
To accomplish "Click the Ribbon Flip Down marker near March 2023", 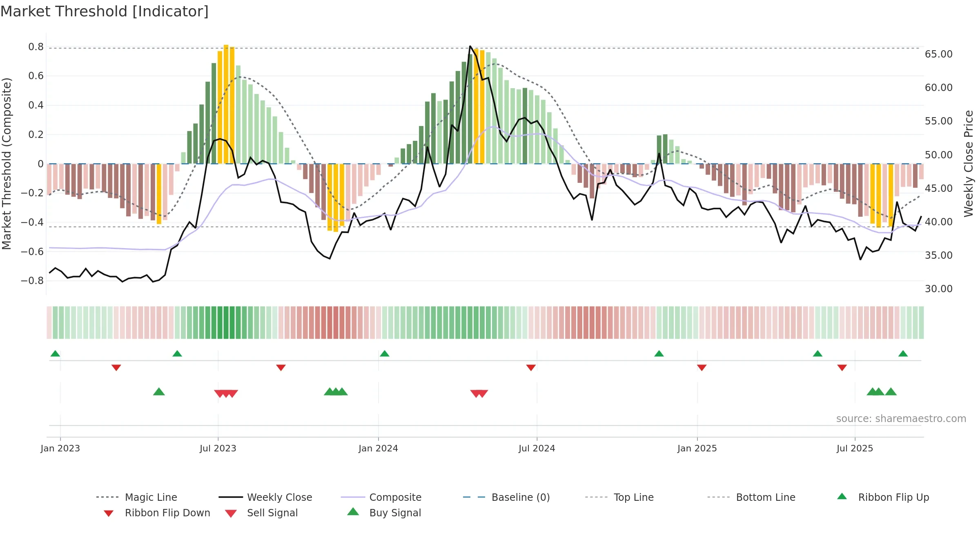I will (x=116, y=368).
